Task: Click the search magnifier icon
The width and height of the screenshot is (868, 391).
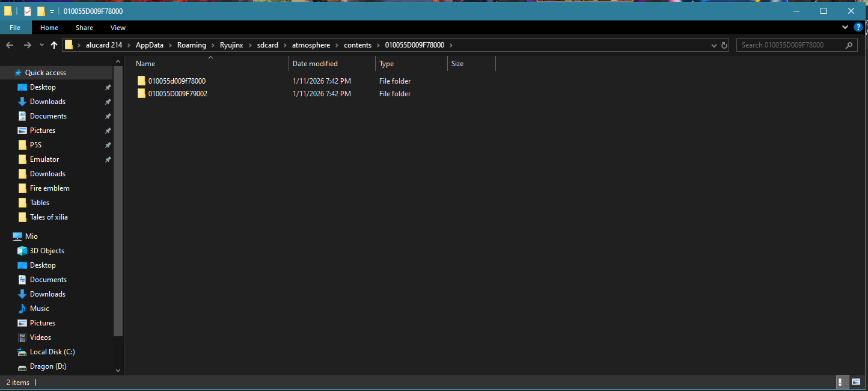Action: coord(849,45)
